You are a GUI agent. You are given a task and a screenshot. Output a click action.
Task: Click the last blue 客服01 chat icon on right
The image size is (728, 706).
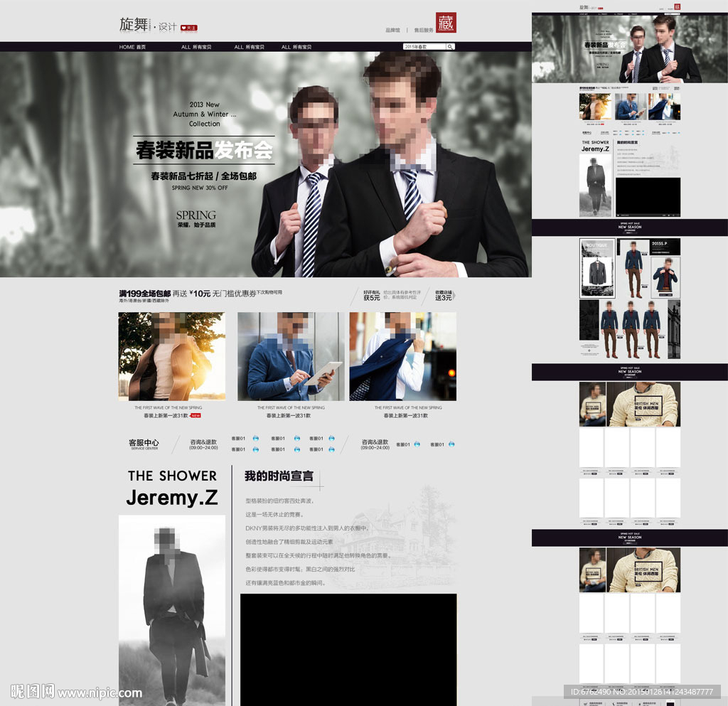tap(451, 444)
